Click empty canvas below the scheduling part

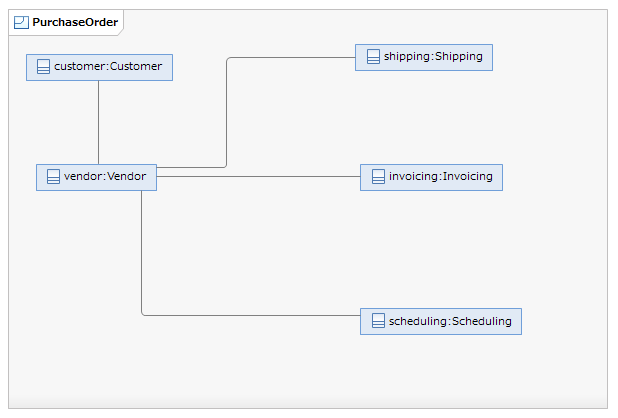(440, 375)
